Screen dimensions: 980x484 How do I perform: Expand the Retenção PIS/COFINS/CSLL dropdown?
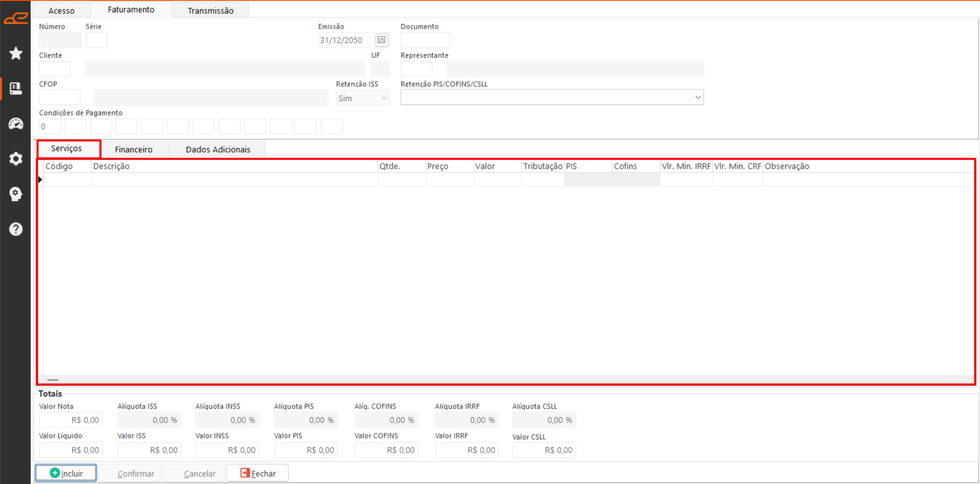click(x=697, y=97)
